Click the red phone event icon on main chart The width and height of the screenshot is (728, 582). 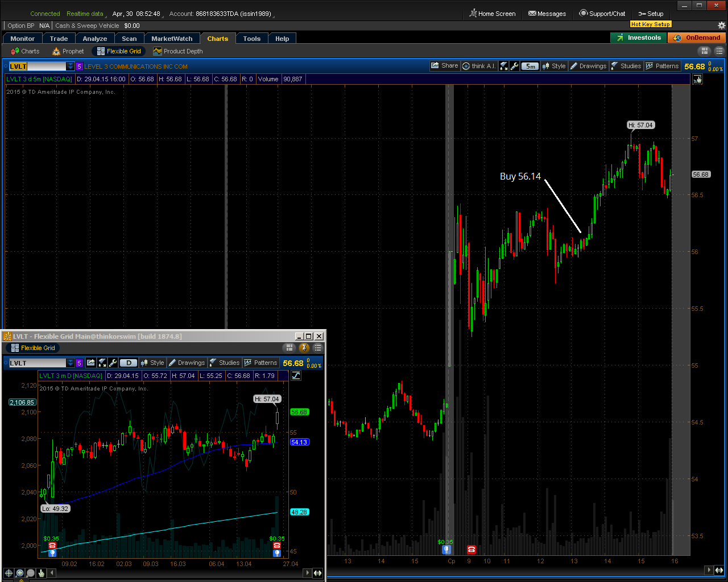pyautogui.click(x=471, y=549)
